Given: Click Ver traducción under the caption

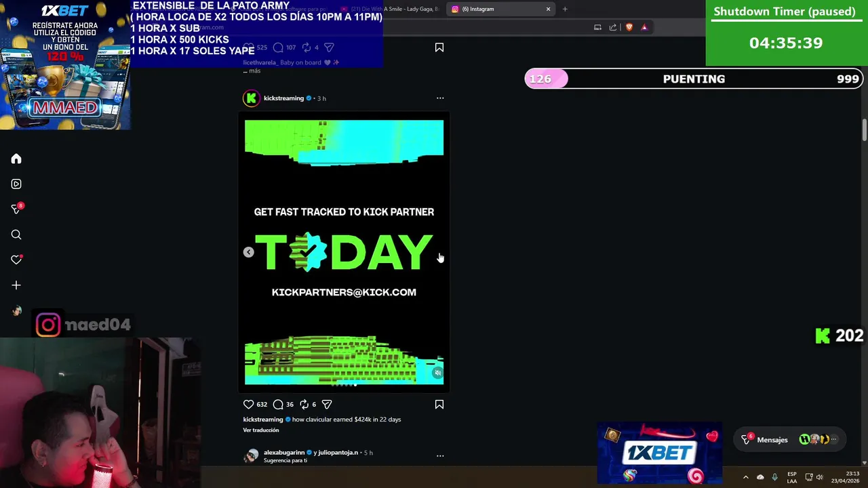Looking at the screenshot, I should (261, 430).
